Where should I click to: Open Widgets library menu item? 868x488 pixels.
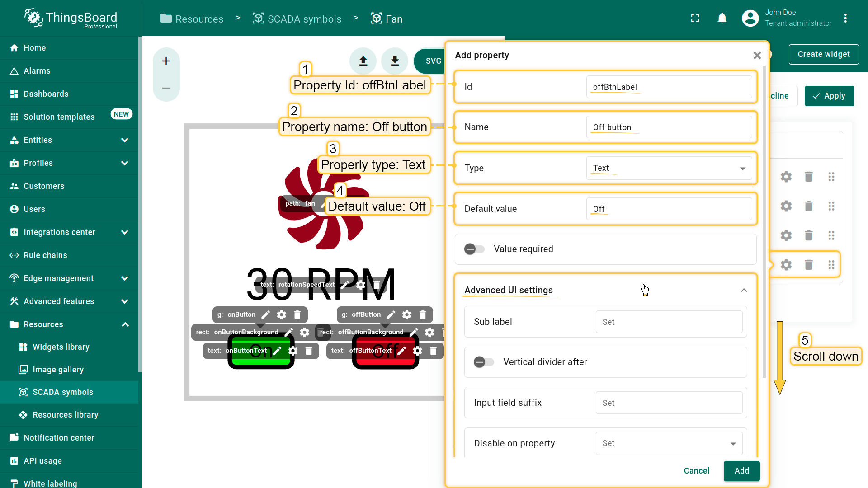(61, 347)
